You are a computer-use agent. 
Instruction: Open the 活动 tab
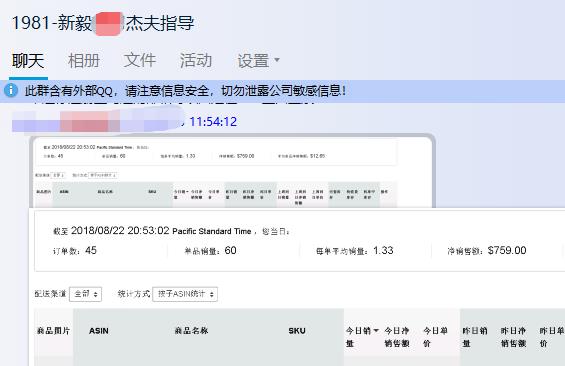click(x=196, y=60)
